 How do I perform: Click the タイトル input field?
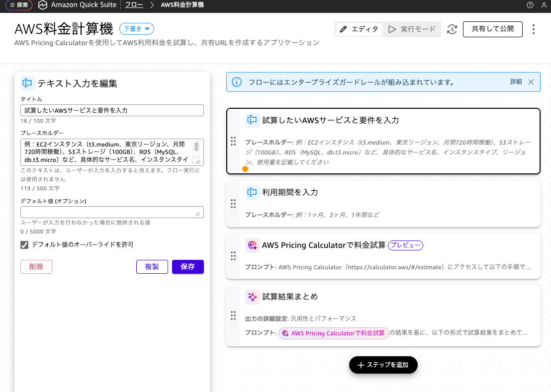[112, 110]
